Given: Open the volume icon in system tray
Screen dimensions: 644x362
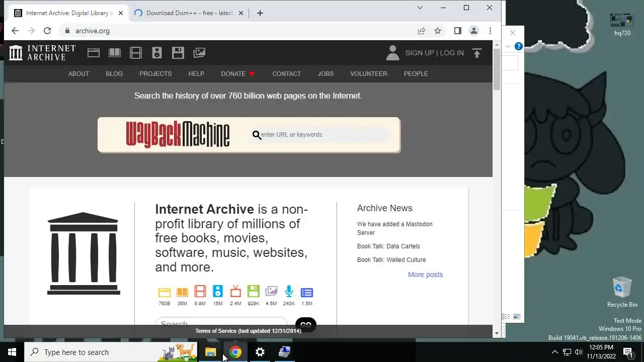Looking at the screenshot, I should point(579,352).
